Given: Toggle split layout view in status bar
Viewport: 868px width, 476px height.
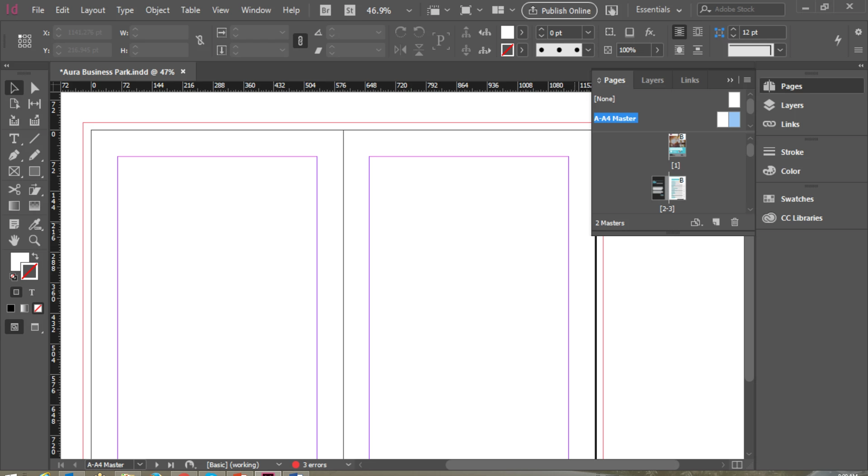Looking at the screenshot, I should (737, 465).
